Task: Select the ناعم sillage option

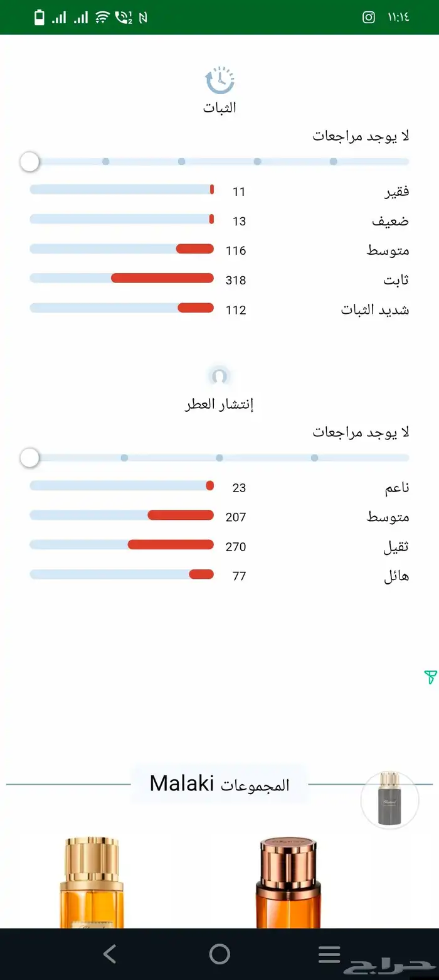Action: pyautogui.click(x=122, y=486)
